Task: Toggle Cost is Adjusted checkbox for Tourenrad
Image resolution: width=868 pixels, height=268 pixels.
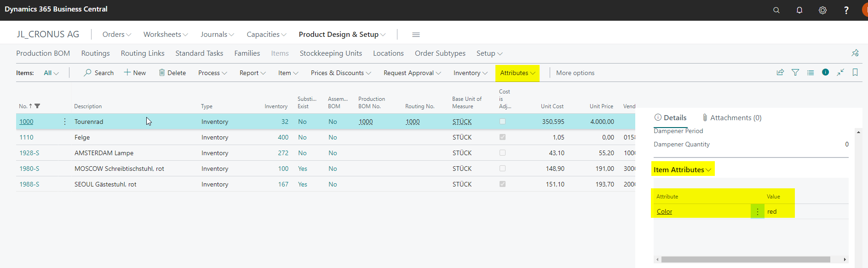Action: point(502,122)
